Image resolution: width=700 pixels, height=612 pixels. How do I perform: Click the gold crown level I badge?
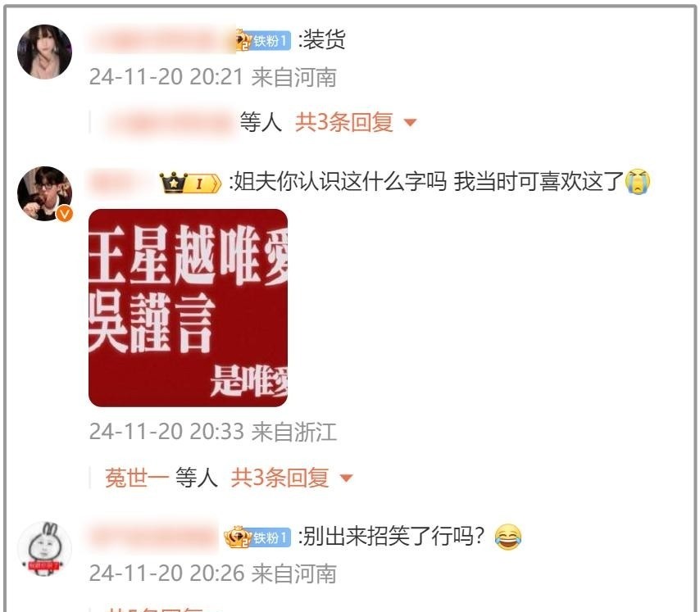coord(190,183)
